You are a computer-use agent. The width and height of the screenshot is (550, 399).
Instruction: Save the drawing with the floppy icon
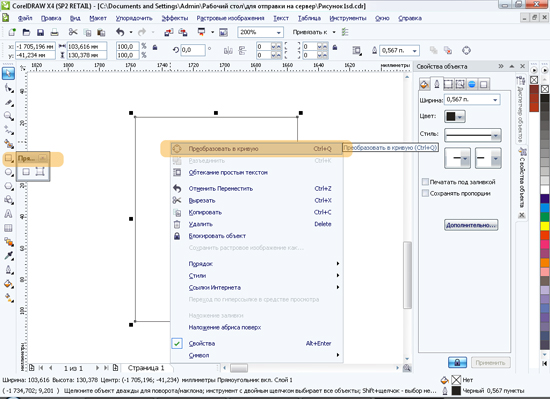(x=40, y=33)
